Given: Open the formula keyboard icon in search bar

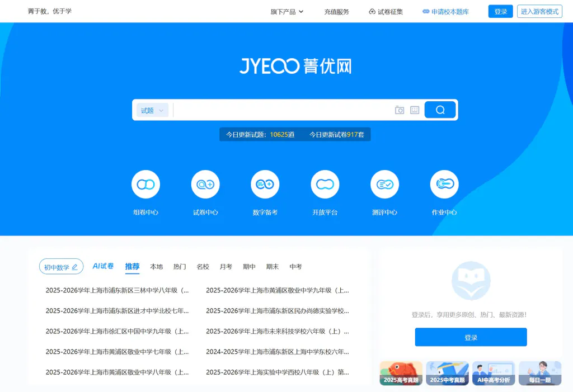Looking at the screenshot, I should pyautogui.click(x=415, y=110).
